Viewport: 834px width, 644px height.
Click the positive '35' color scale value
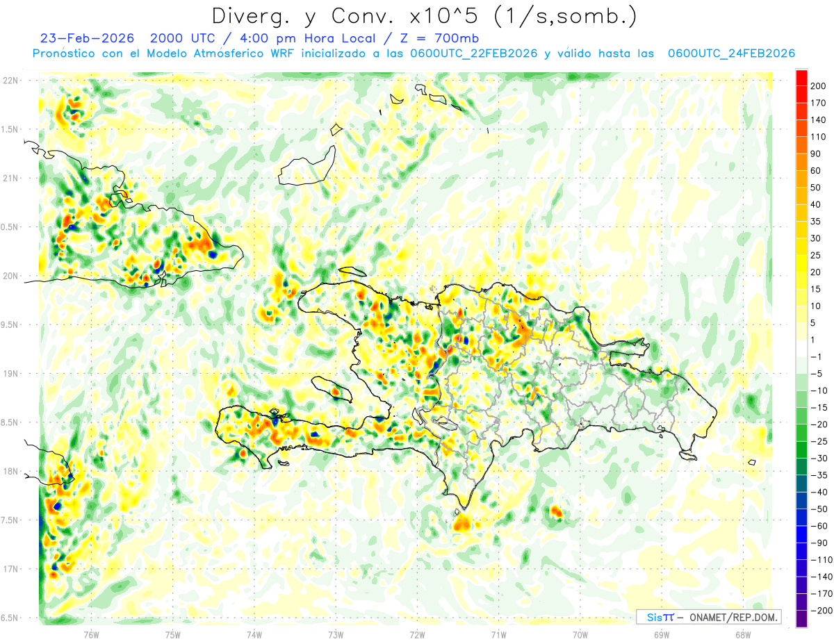[816, 222]
